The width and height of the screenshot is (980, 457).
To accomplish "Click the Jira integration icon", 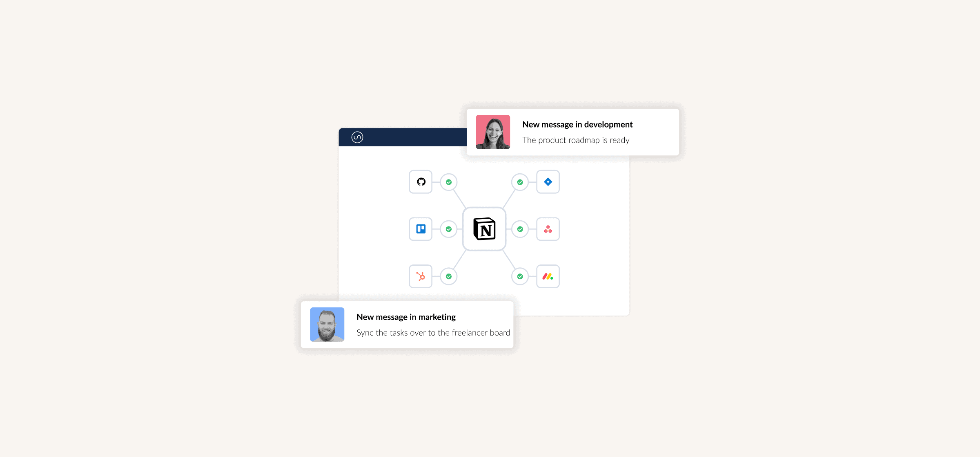I will tap(548, 181).
